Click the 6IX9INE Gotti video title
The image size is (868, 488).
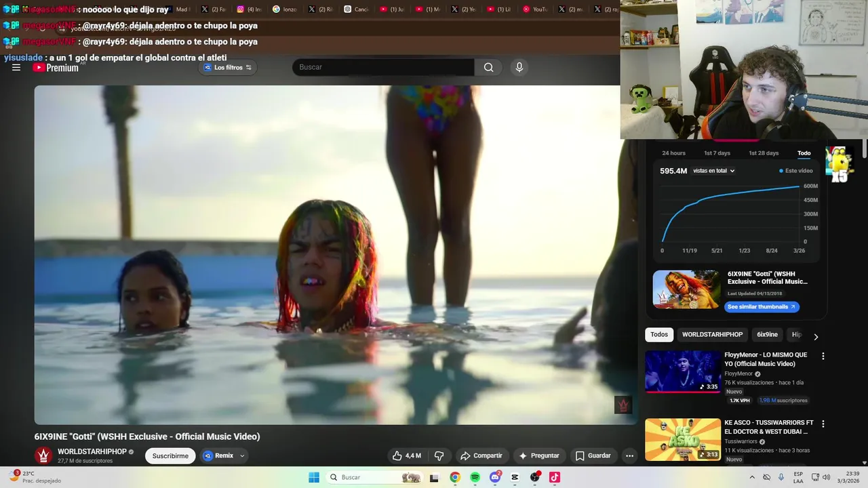click(147, 436)
